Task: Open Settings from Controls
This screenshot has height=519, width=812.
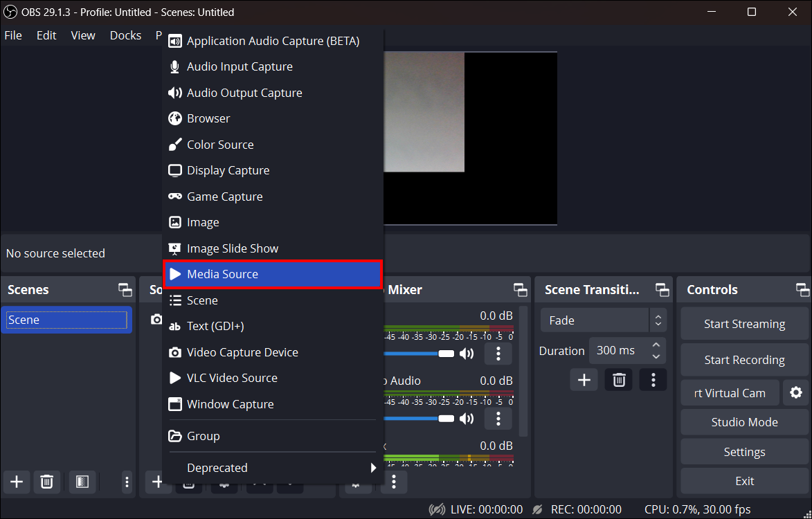Action: [744, 452]
